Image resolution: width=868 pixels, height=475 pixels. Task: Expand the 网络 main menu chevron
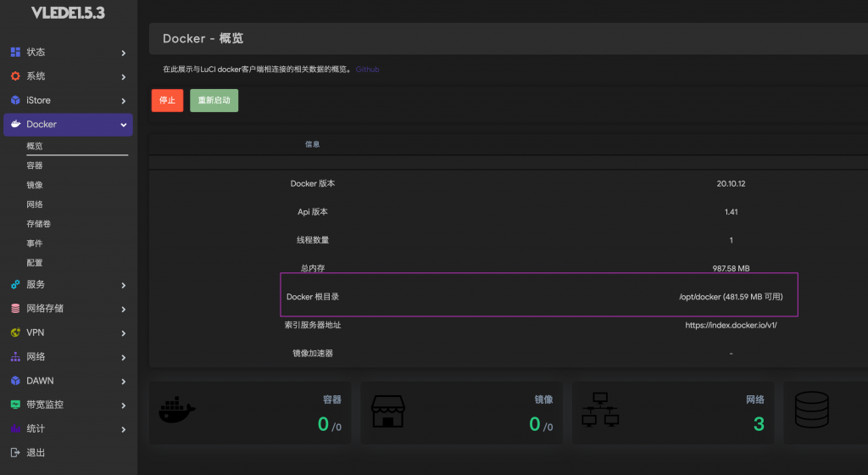124,357
